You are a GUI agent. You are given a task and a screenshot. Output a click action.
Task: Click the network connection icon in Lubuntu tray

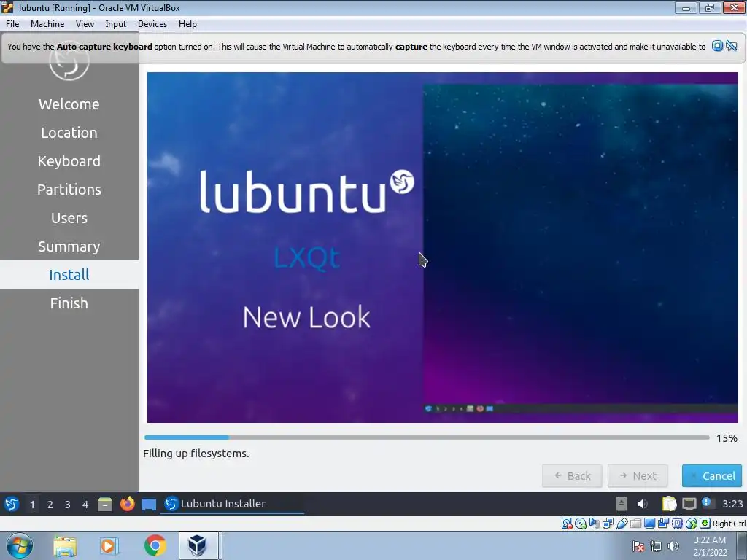(x=689, y=503)
